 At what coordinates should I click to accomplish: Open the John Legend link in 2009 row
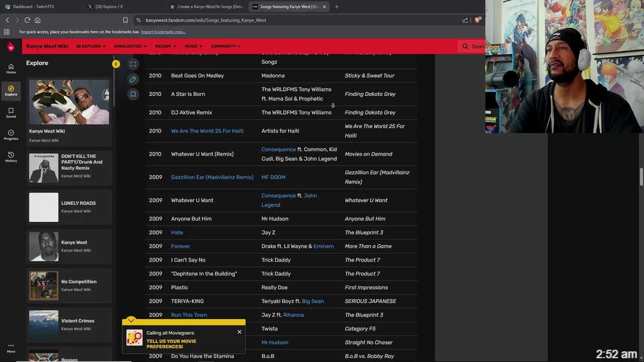click(289, 200)
